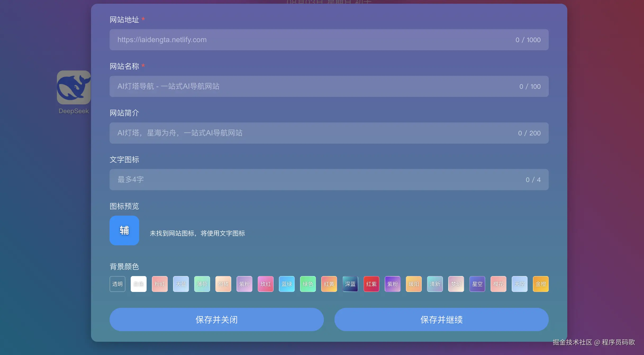Viewport: 644px width, 355px height.
Task: Choose the green 绿色 background swatch
Action: point(308,284)
